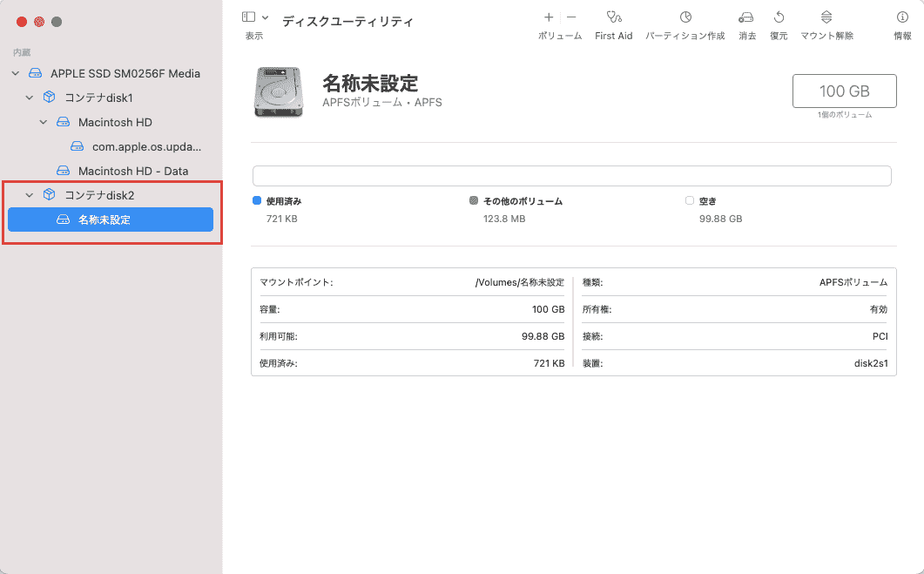Click the 721 KB value under 使用済み legend

281,219
